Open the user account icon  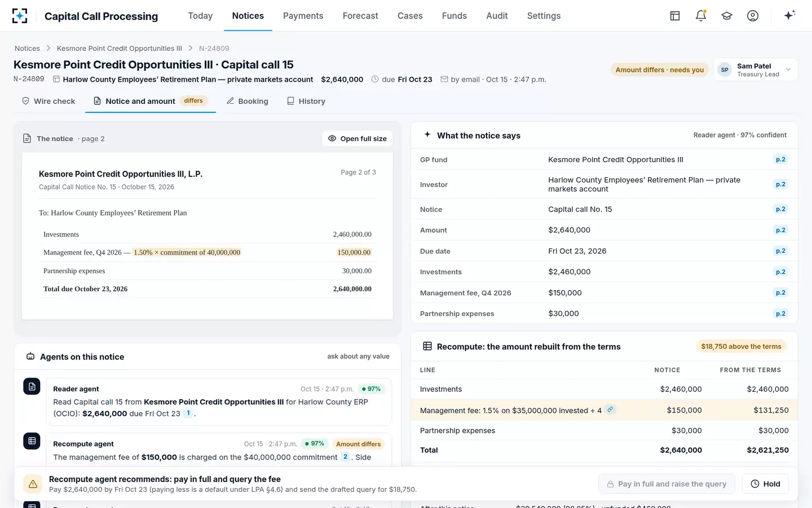[x=753, y=16]
